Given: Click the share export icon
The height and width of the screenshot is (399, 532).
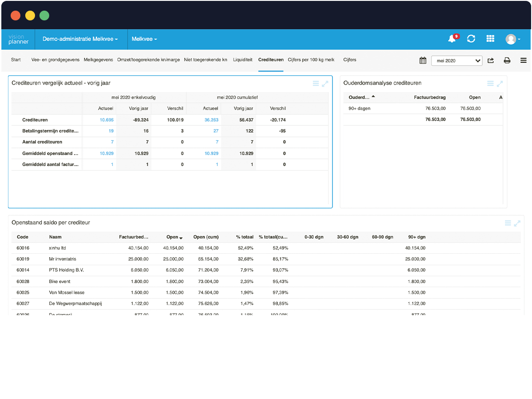Looking at the screenshot, I should (491, 60).
